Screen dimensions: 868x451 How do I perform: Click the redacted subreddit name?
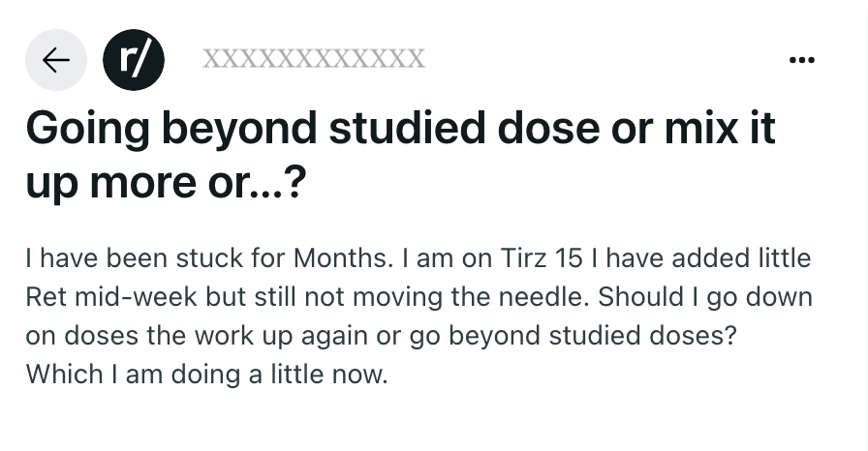click(x=314, y=59)
